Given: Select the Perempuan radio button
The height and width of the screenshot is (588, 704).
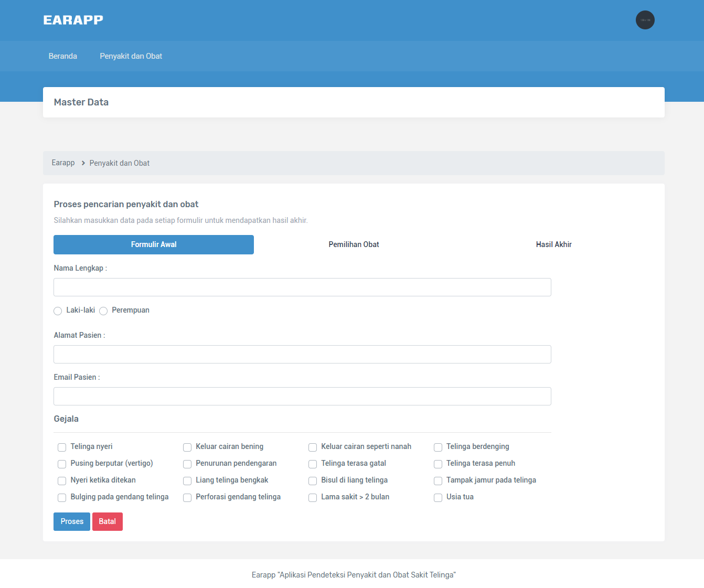Looking at the screenshot, I should pos(103,311).
